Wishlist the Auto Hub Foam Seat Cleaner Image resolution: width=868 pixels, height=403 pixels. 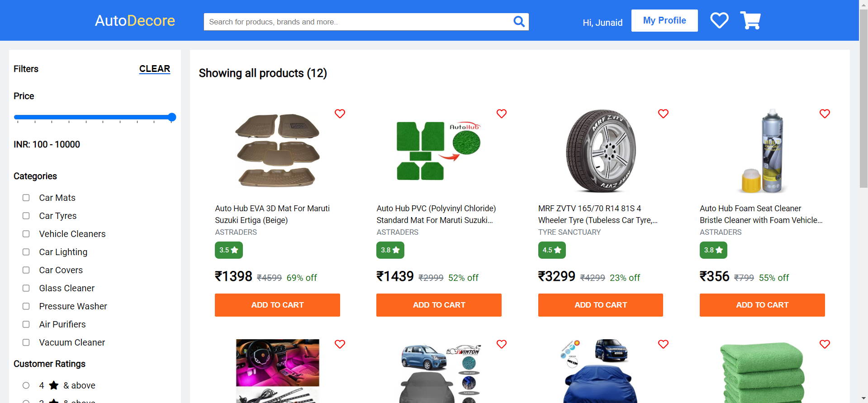(x=825, y=114)
